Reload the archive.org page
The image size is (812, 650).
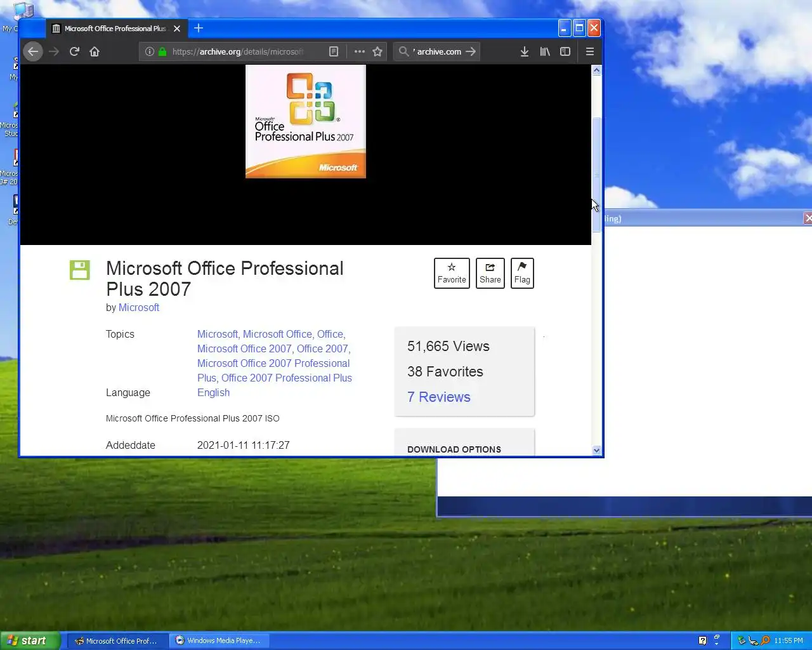point(74,51)
